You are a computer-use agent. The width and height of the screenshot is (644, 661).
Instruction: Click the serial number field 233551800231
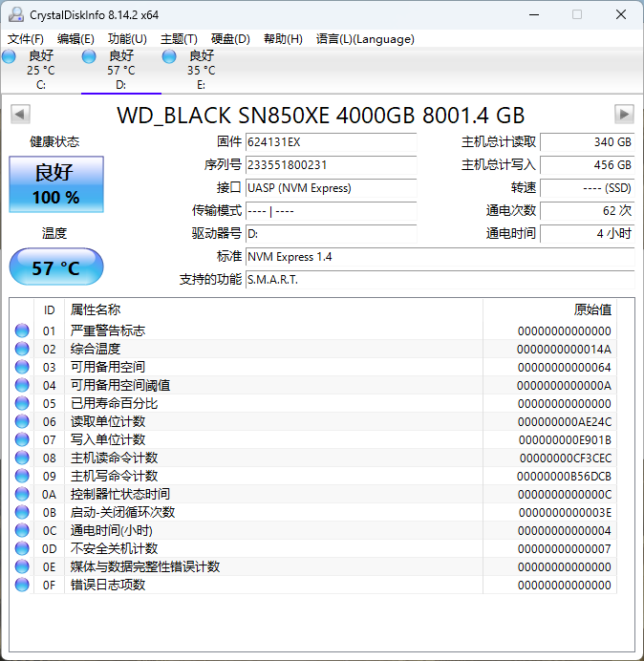[x=331, y=165]
